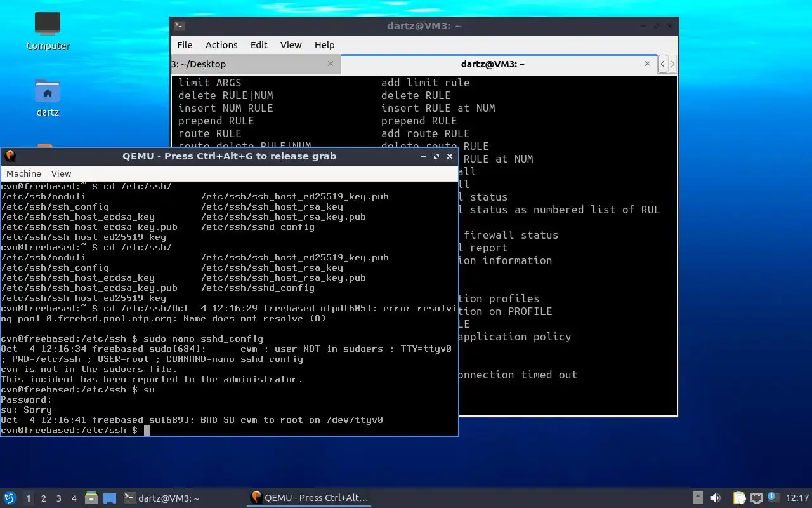812x508 pixels.
Task: Open the Actions menu in terminal window
Action: (221, 45)
